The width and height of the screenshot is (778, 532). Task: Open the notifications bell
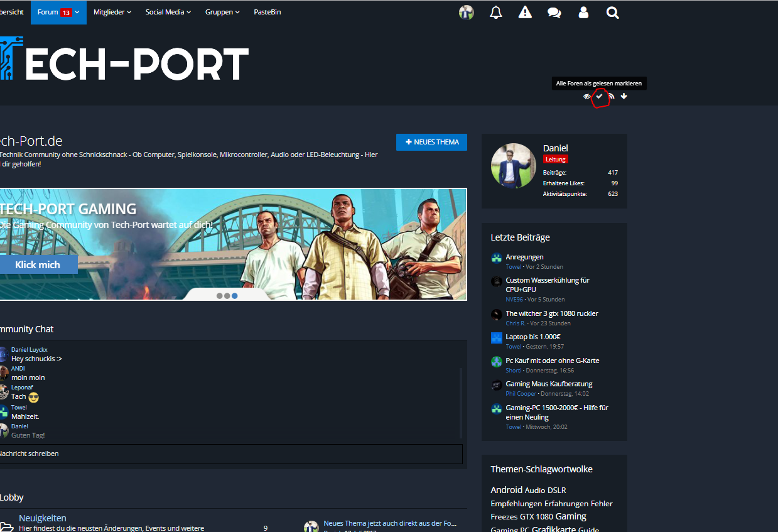click(x=495, y=13)
